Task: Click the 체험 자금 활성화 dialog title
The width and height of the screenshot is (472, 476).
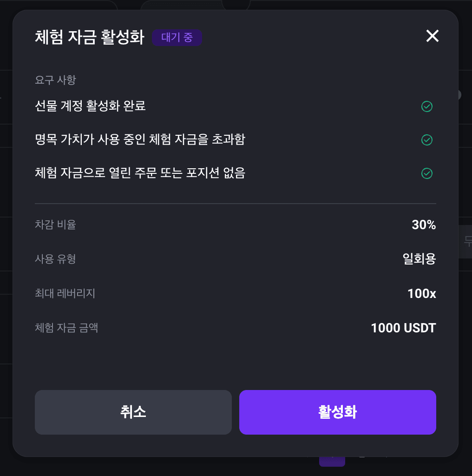Action: coord(90,37)
